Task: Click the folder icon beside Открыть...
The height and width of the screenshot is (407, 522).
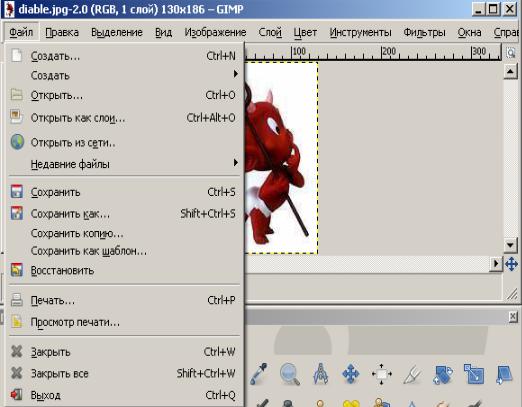Action: tap(16, 95)
